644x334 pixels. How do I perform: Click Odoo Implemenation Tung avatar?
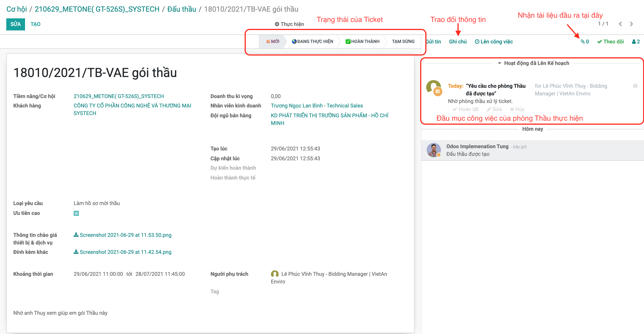[434, 150]
